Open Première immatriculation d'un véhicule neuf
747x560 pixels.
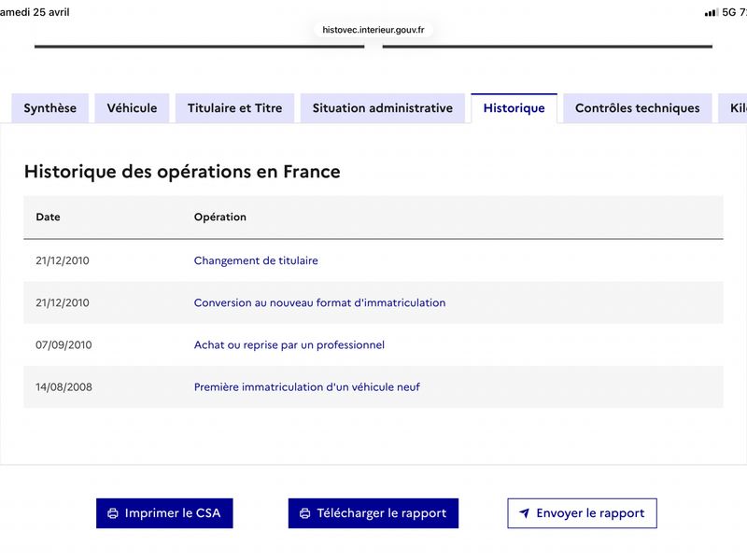click(x=307, y=386)
